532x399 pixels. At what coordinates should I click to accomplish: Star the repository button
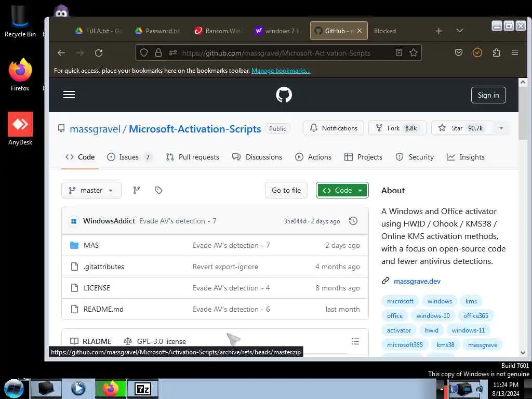[463, 128]
